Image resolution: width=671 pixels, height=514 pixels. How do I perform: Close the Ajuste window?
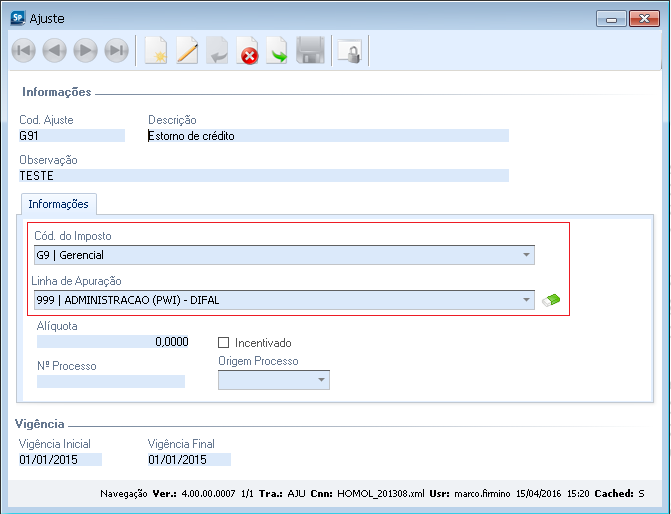click(x=644, y=18)
